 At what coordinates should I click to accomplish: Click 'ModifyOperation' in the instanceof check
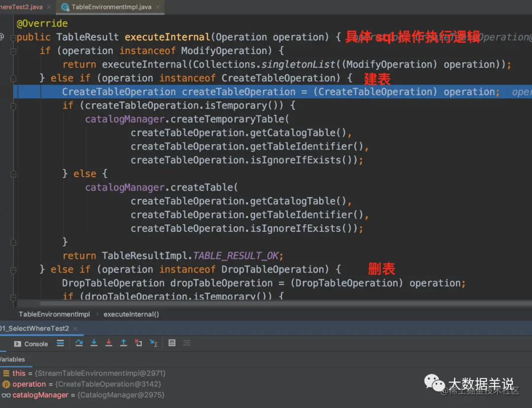224,51
